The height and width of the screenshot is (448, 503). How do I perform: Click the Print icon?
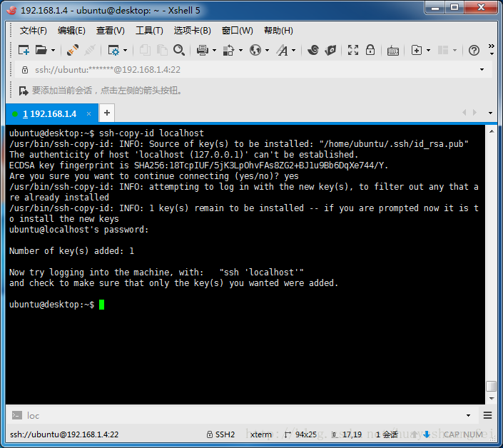click(203, 50)
